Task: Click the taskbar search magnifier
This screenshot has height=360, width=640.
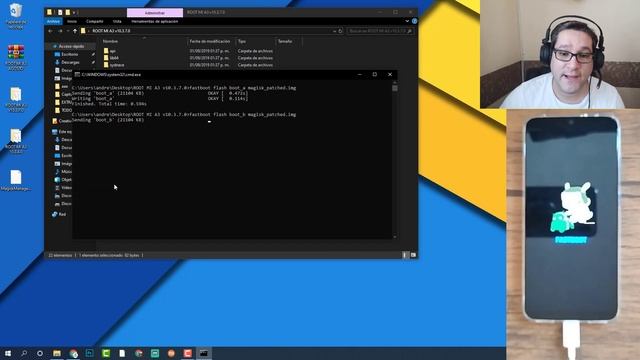Action: [x=24, y=353]
